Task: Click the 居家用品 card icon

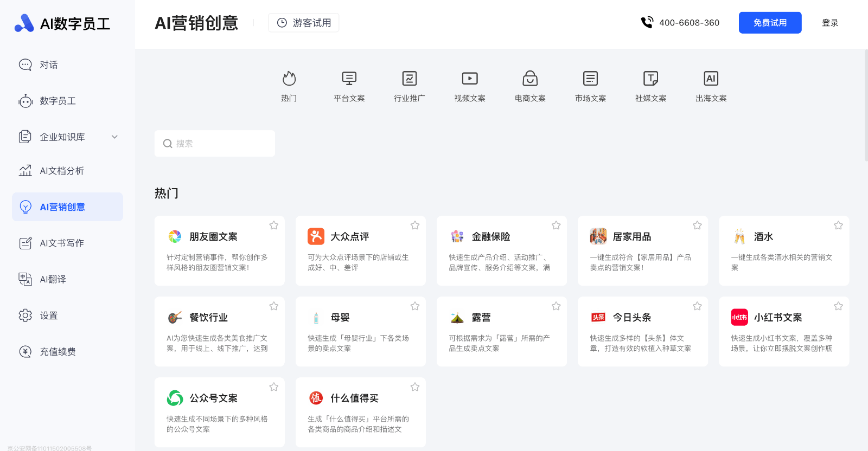Action: (598, 236)
